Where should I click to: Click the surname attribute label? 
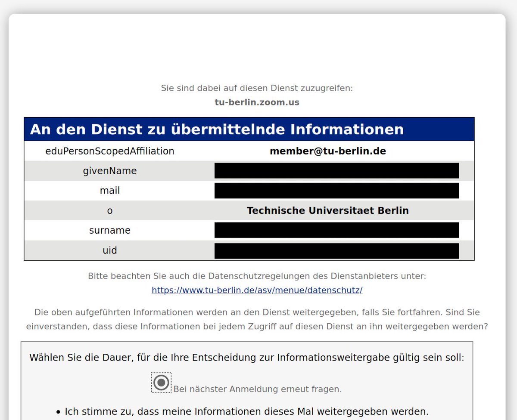click(110, 230)
